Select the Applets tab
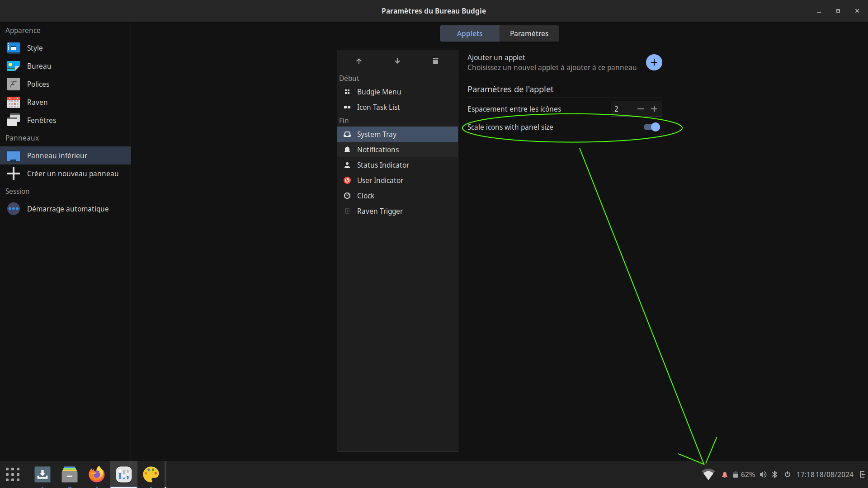The height and width of the screenshot is (488, 868). pyautogui.click(x=469, y=33)
